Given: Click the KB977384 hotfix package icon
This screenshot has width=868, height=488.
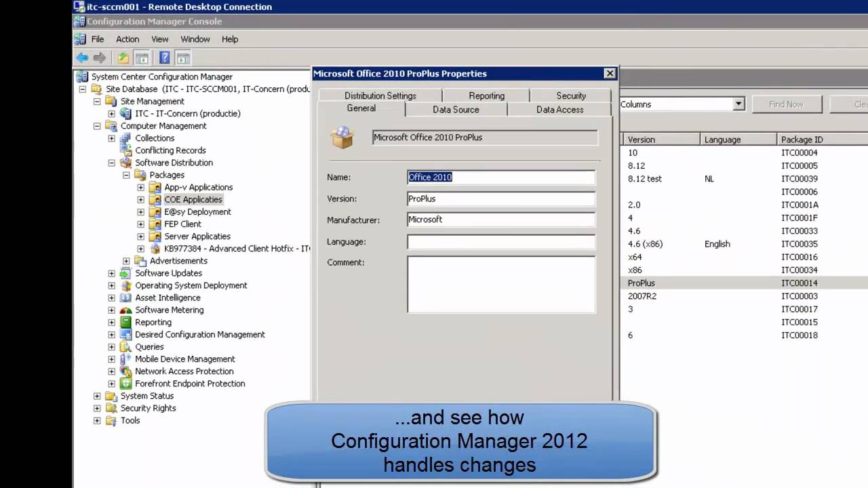Looking at the screenshot, I should pyautogui.click(x=155, y=249).
